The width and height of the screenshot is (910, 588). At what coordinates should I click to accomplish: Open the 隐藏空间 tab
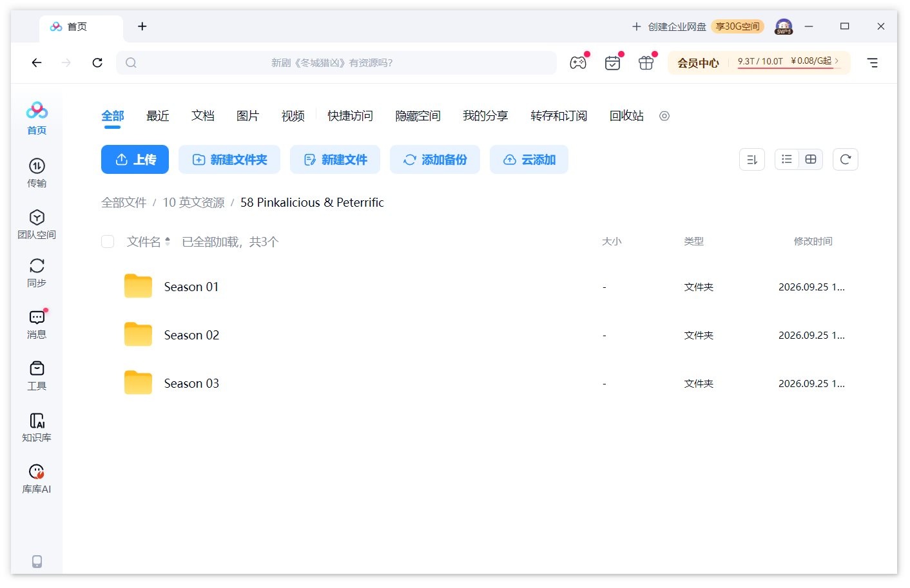coord(418,116)
